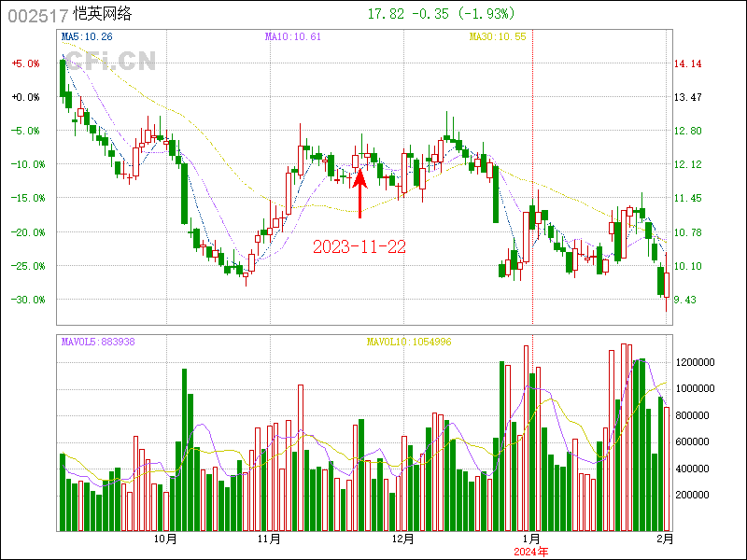The width and height of the screenshot is (747, 560).
Task: Jump to the 11月 time axis label
Action: pos(270,539)
